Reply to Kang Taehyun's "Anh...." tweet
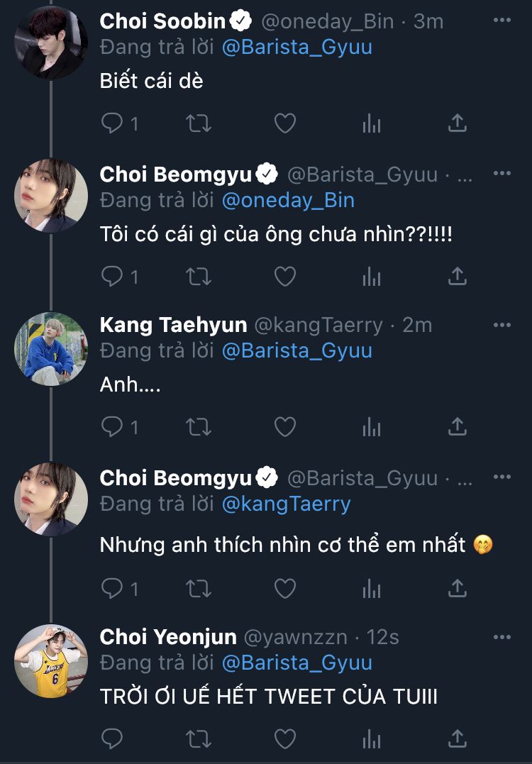The image size is (532, 764). pos(113,426)
